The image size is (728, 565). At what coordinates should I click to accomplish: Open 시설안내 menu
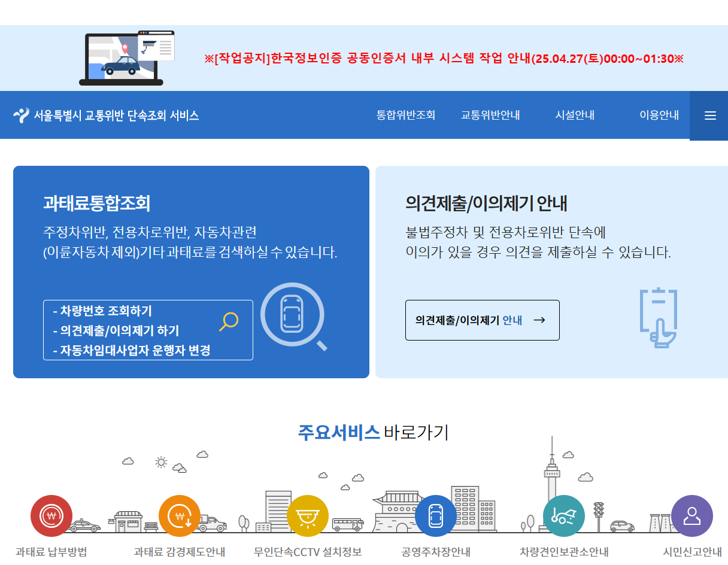click(575, 116)
